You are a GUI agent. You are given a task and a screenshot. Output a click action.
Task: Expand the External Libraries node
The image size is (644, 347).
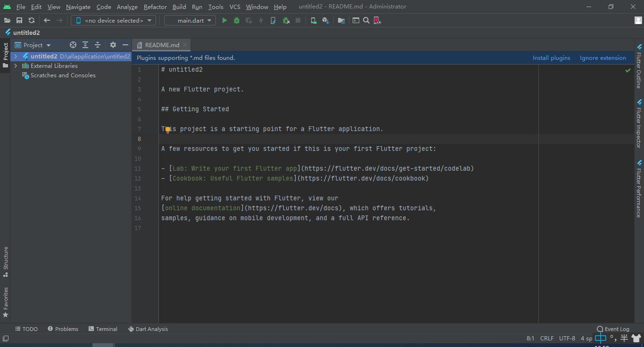click(x=16, y=66)
